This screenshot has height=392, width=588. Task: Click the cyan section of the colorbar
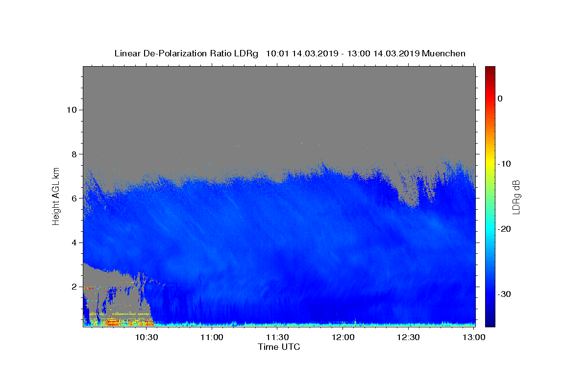pos(490,228)
